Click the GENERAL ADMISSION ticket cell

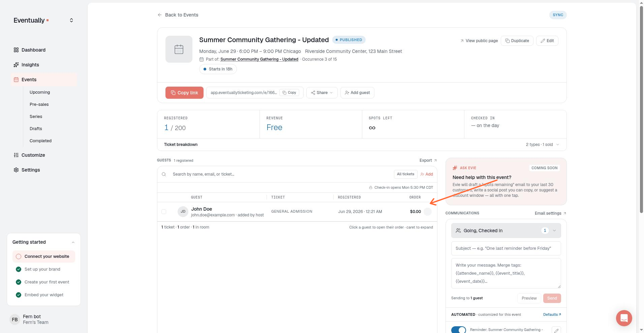[292, 212]
